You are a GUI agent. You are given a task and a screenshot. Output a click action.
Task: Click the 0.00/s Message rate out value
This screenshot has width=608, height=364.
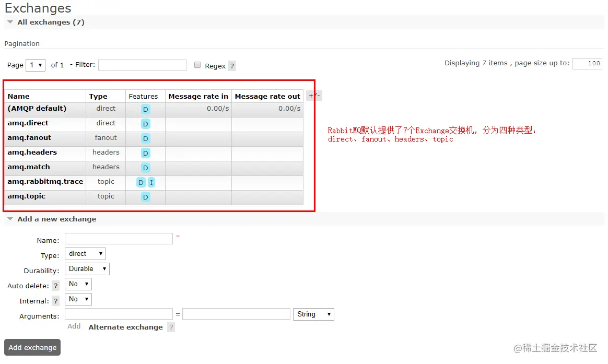(289, 109)
